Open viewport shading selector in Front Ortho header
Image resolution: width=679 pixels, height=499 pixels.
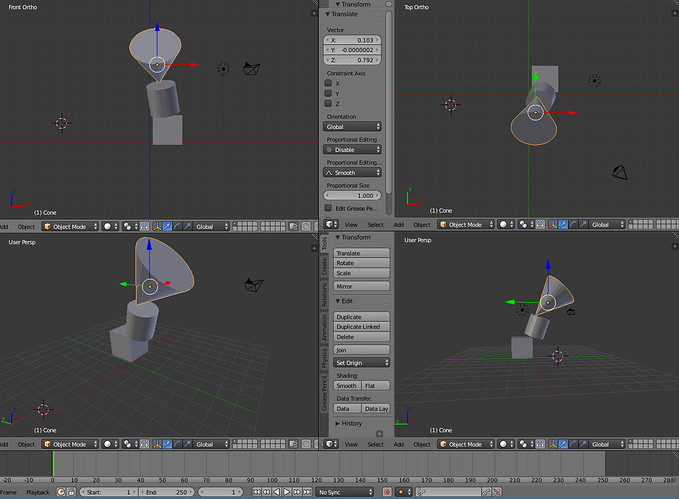(110, 225)
